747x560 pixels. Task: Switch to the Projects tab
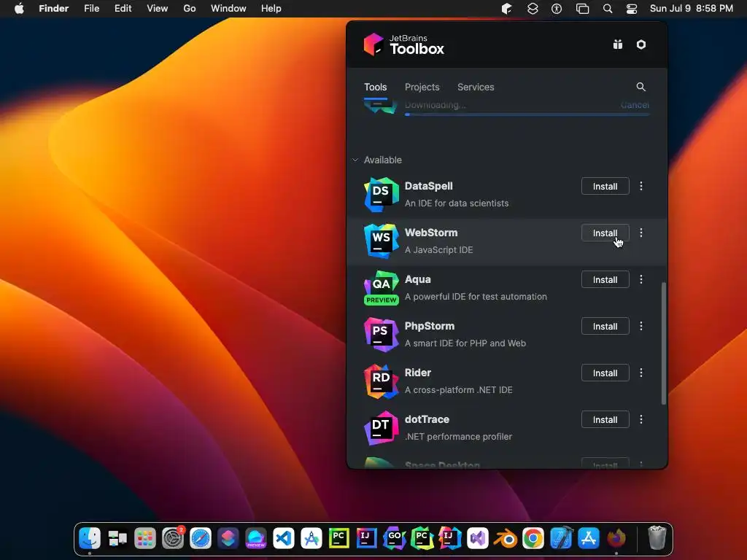click(422, 87)
